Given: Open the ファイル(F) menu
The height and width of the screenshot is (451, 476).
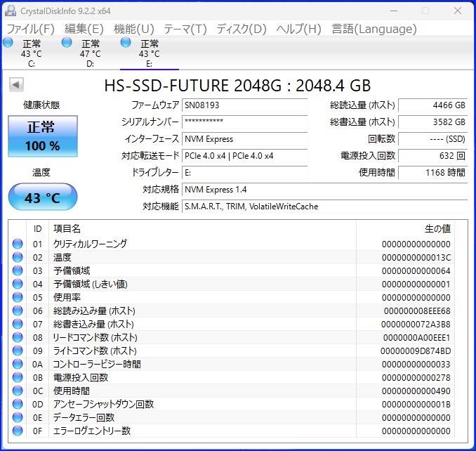Looking at the screenshot, I should [x=30, y=29].
